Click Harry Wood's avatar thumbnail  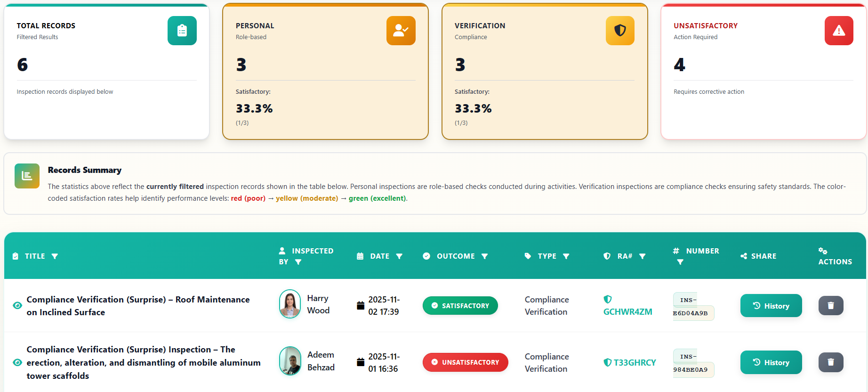[290, 304]
